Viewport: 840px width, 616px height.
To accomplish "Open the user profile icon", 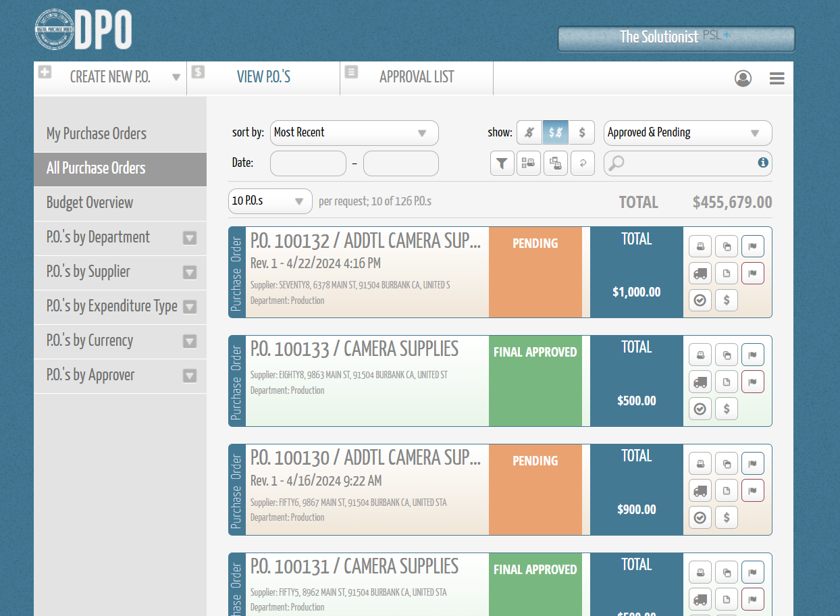I will click(743, 78).
